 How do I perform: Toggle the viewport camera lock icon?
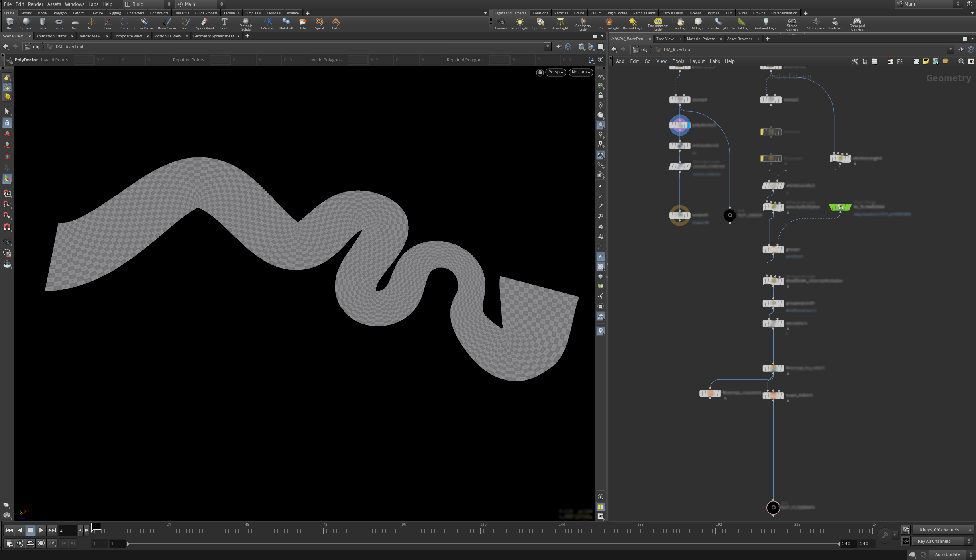click(540, 72)
